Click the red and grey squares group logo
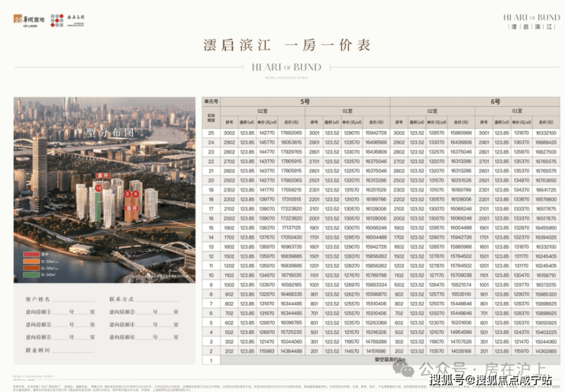The height and width of the screenshot is (392, 565). (x=57, y=20)
